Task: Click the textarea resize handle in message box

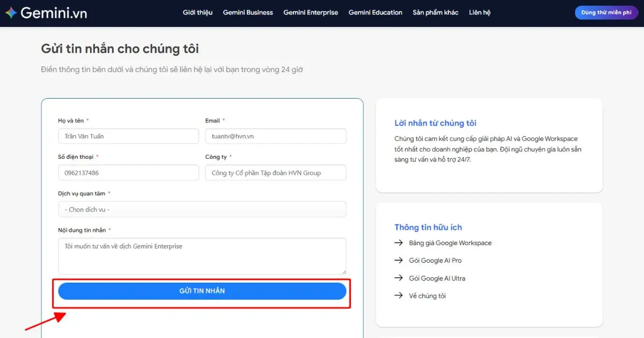Action: click(343, 271)
